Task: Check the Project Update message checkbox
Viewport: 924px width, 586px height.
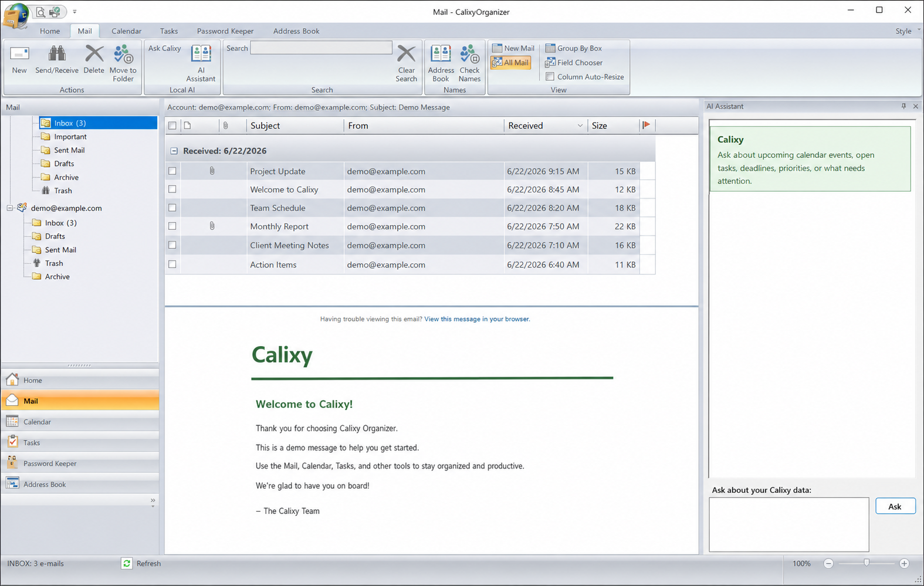Action: (x=172, y=171)
